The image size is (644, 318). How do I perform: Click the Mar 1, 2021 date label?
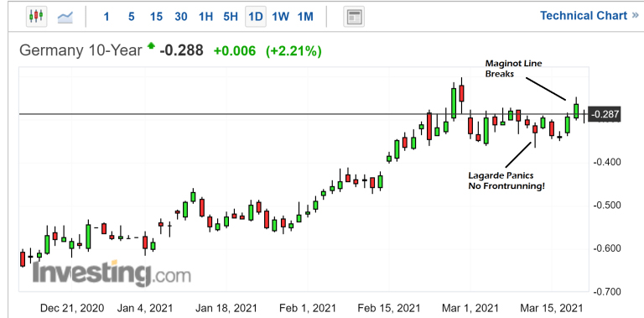click(x=470, y=308)
